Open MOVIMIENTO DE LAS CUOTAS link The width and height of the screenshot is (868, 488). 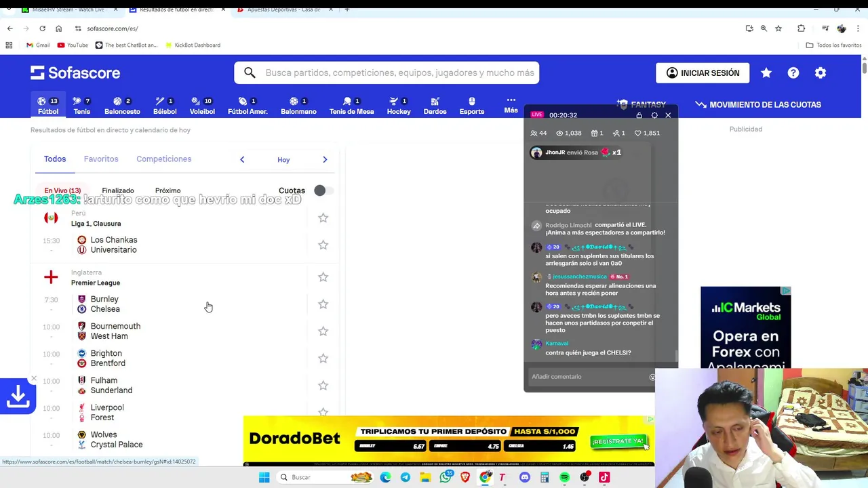point(758,104)
